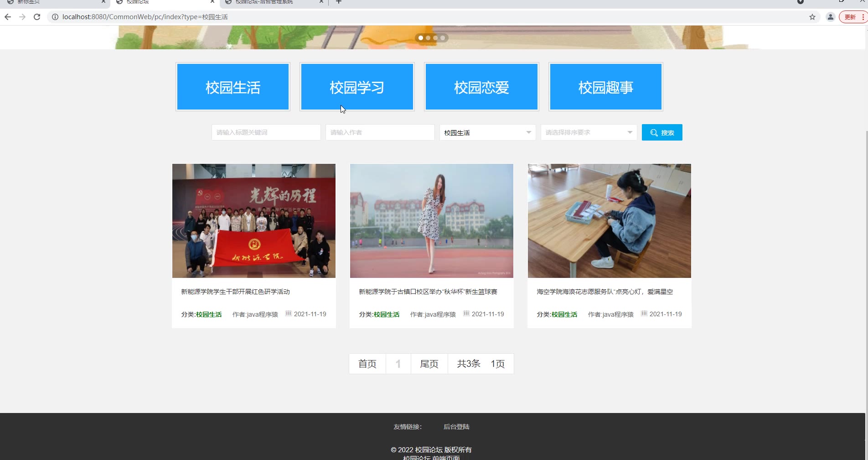Screen dimensions: 868x460
Task: Click the author on volunteer team post
Action: [611, 314]
